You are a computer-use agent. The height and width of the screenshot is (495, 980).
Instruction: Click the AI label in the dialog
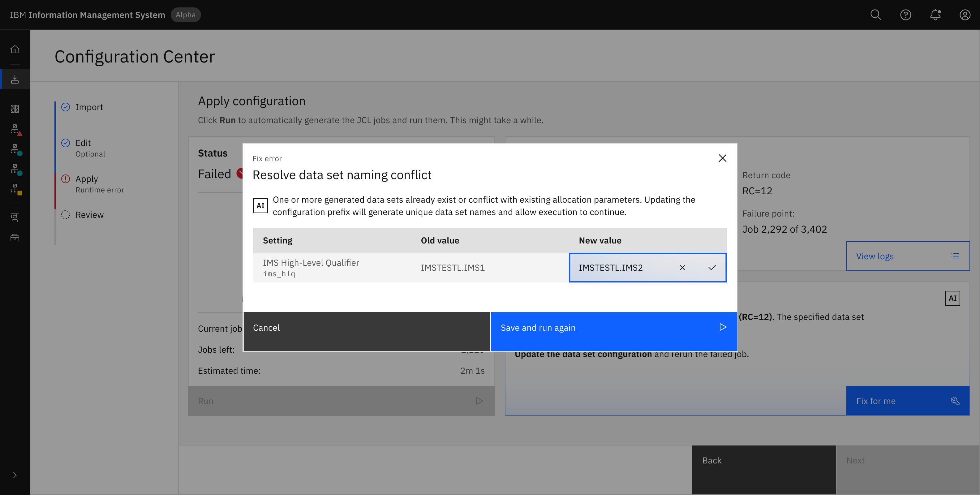pyautogui.click(x=260, y=205)
